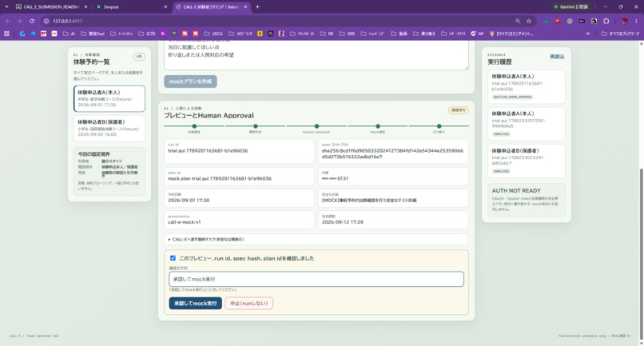This screenshot has height=346, width=644.
Task: Click the 確認文字列 input field
Action: (x=316, y=279)
